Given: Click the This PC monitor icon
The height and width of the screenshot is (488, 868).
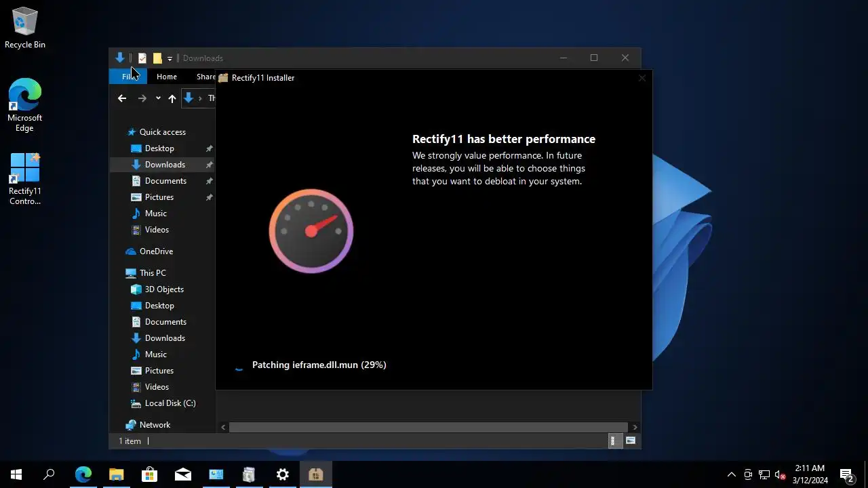Looking at the screenshot, I should (131, 273).
